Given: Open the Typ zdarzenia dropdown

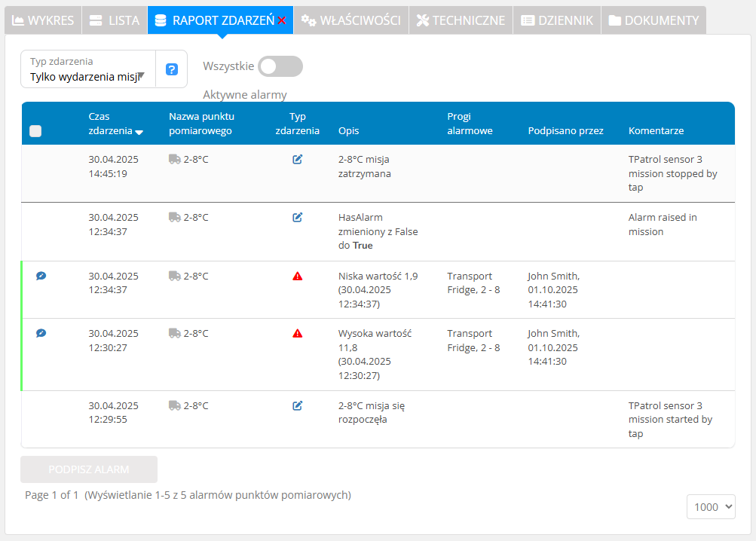Looking at the screenshot, I should click(87, 69).
